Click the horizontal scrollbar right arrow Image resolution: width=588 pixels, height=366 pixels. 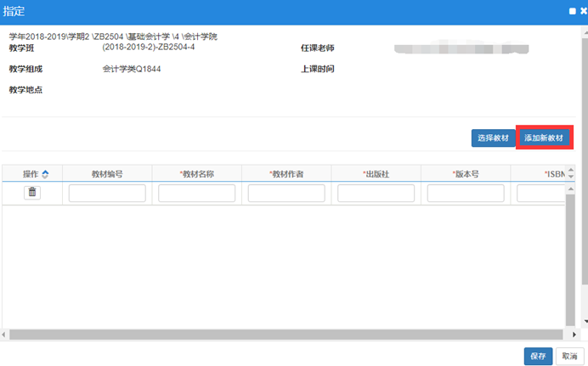(x=574, y=335)
